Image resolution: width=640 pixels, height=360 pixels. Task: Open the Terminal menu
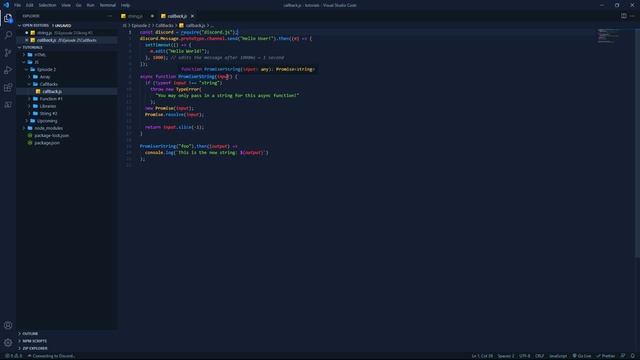108,5
